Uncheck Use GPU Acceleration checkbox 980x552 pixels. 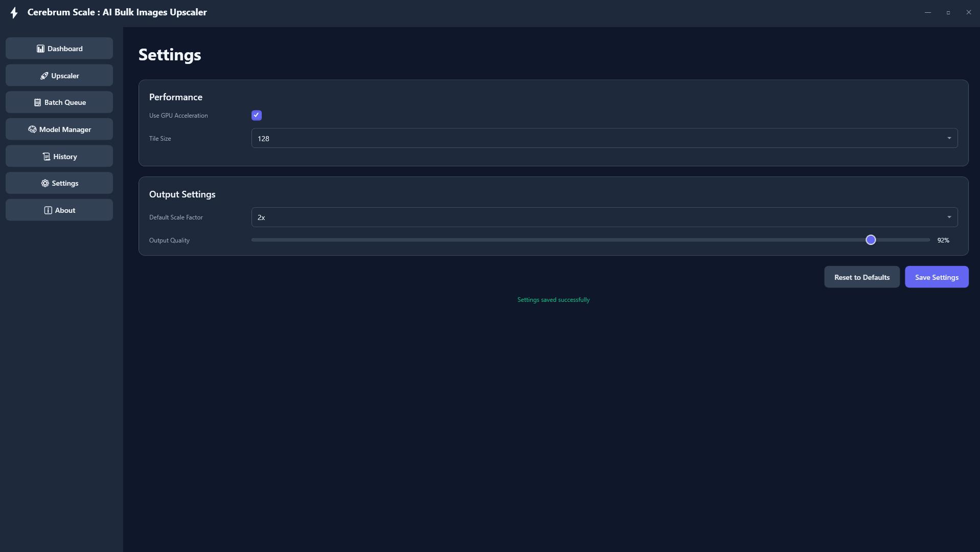pos(257,116)
